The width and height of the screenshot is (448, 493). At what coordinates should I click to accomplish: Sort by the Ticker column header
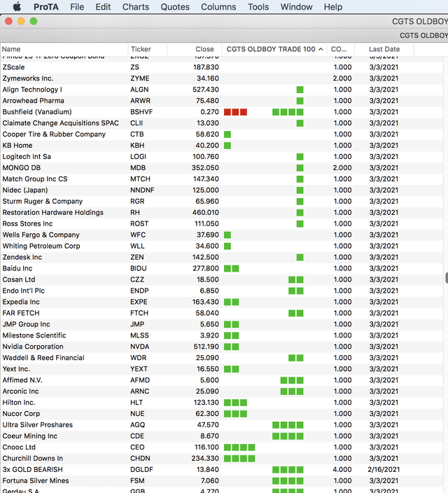pyautogui.click(x=148, y=49)
